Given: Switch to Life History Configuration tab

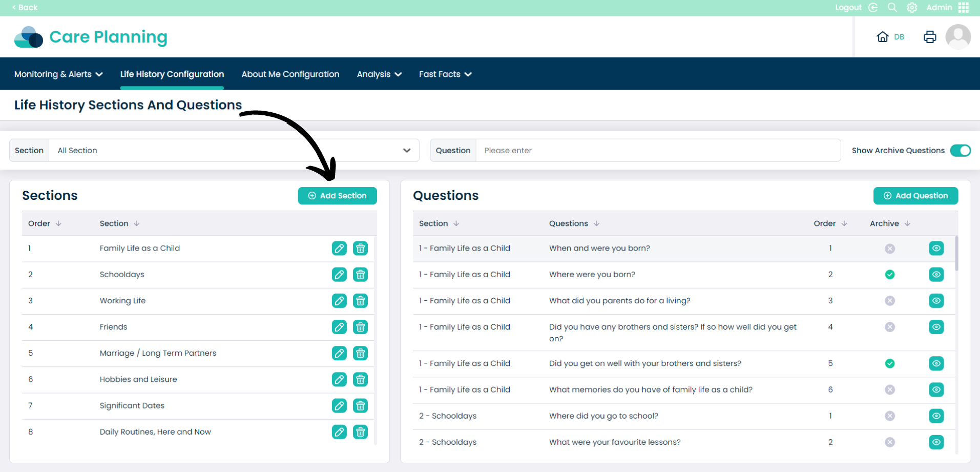Looking at the screenshot, I should coord(172,74).
